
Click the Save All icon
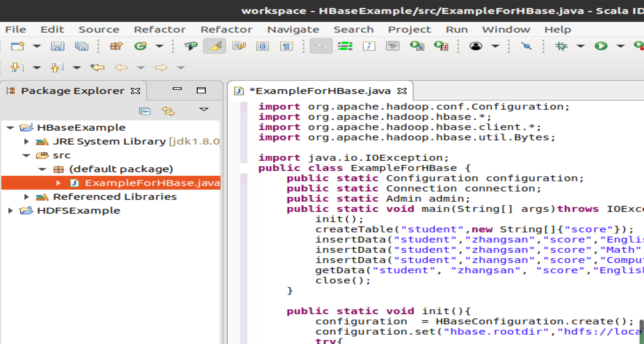click(x=82, y=46)
